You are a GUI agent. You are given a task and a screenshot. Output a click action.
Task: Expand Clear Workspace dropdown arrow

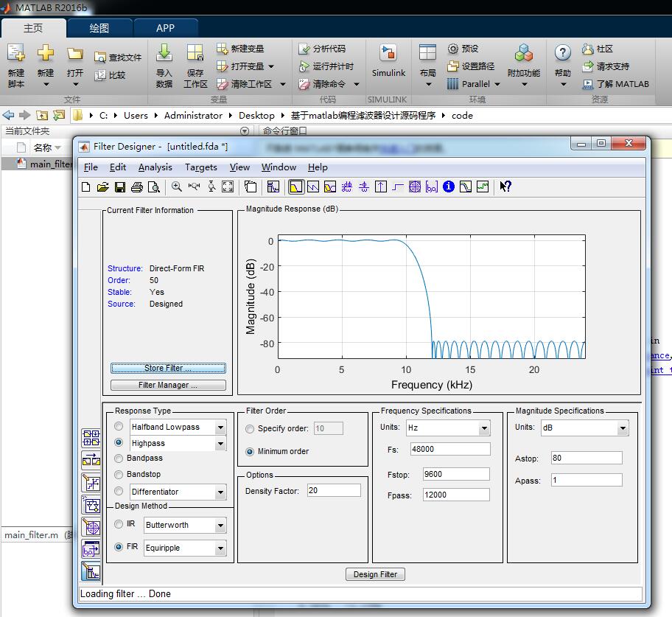click(x=283, y=84)
